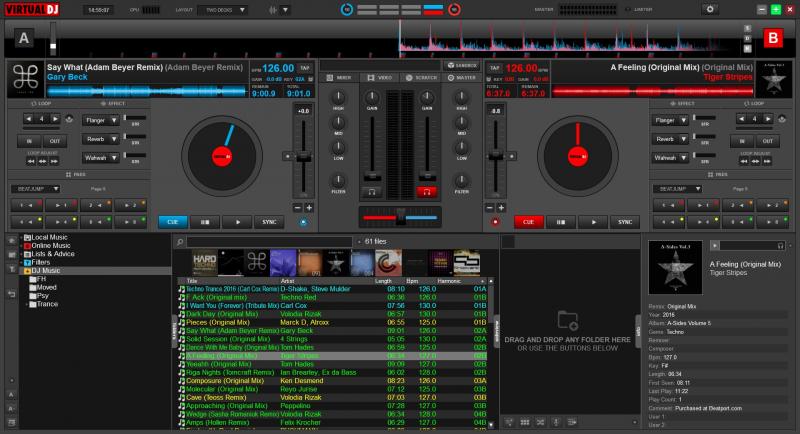Screen dimensions: 800x434
Task: Set deck A loop IN point
Action: coord(29,141)
